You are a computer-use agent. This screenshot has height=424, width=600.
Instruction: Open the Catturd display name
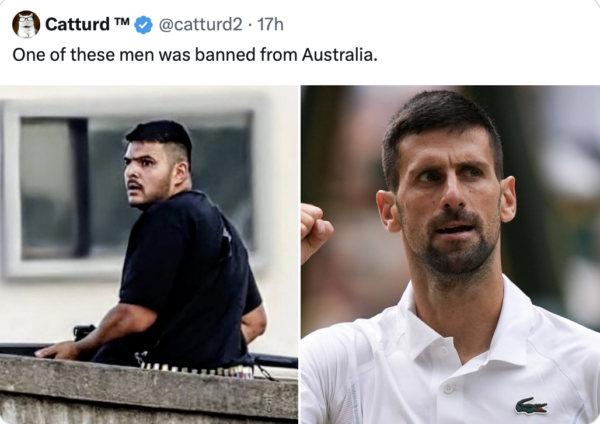click(77, 25)
